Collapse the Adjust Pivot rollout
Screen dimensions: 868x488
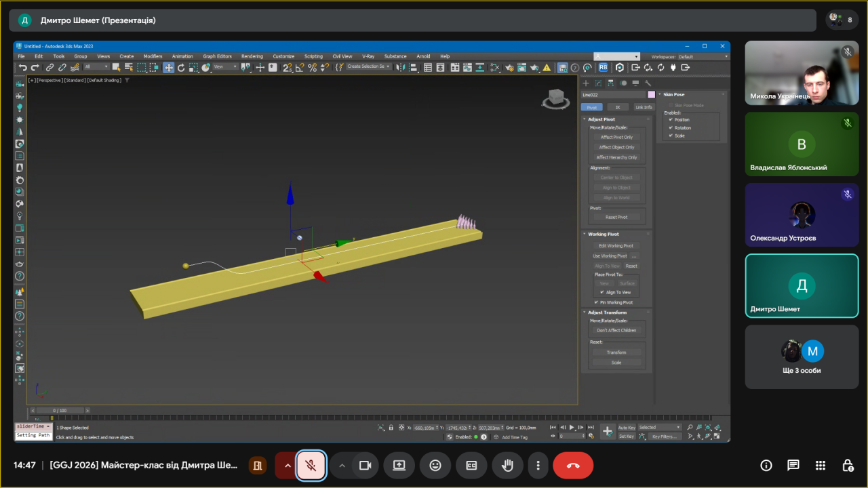click(x=601, y=119)
